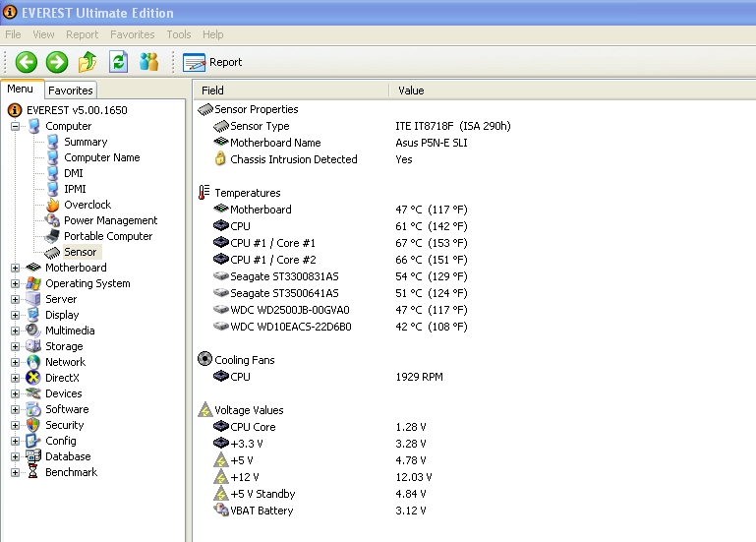Image resolution: width=756 pixels, height=542 pixels.
Task: Click the Network globe icon
Action: click(33, 362)
